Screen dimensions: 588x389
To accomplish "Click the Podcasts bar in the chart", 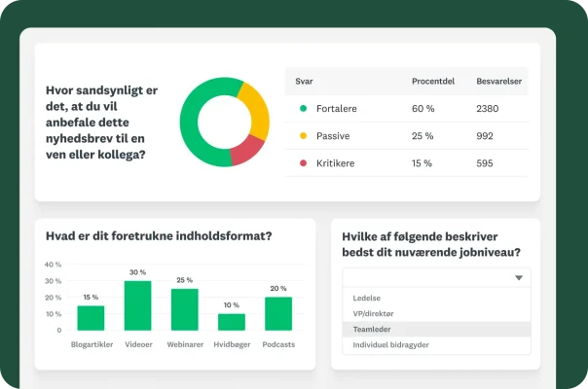I will click(x=278, y=314).
